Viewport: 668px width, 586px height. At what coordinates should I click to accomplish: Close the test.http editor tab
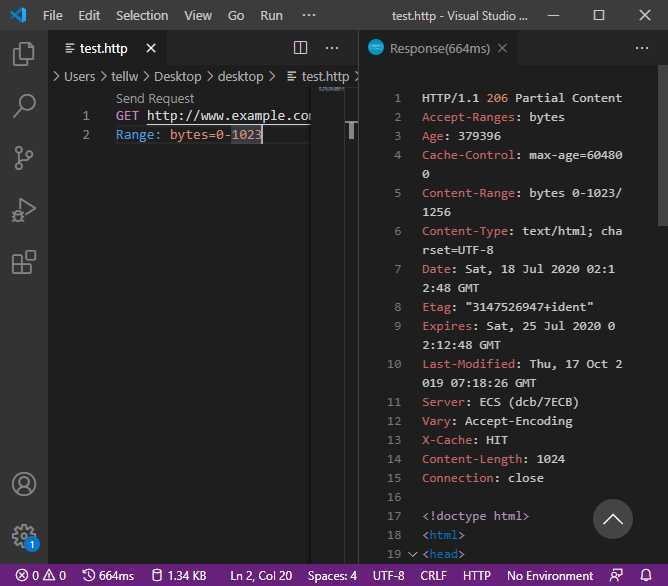tap(151, 48)
